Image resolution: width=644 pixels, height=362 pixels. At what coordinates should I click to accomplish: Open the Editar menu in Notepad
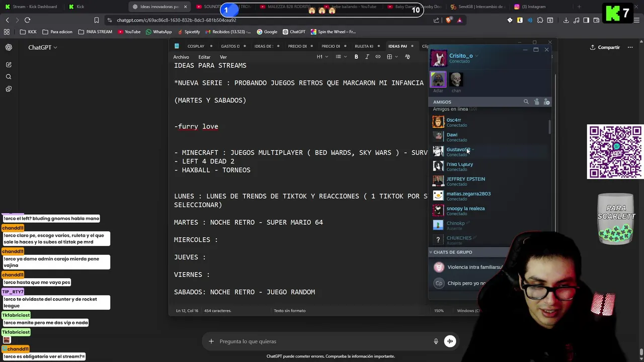point(204,57)
